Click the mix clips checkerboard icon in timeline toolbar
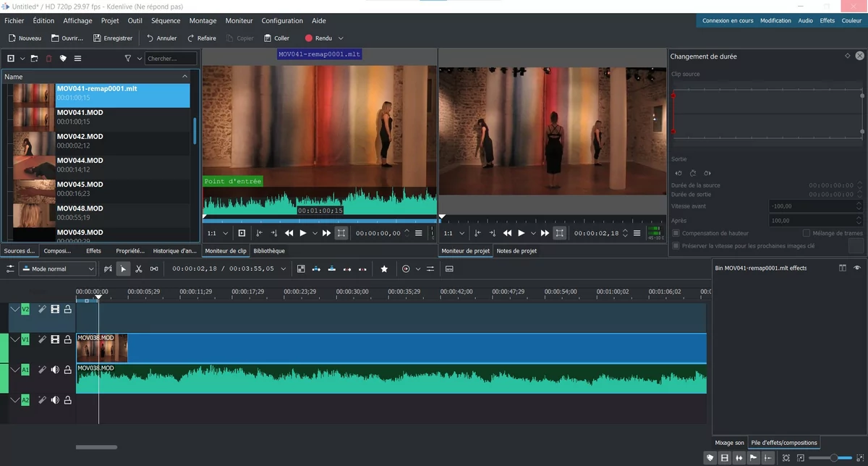 click(x=301, y=268)
